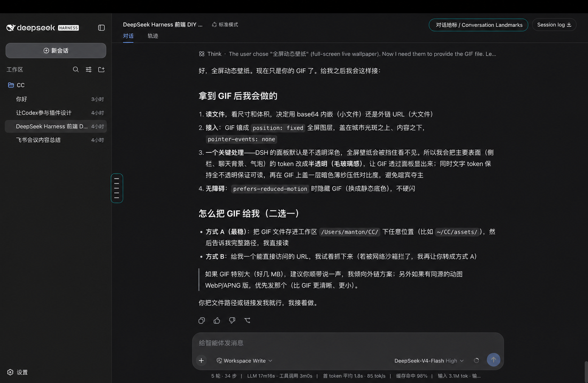Screen dimensions: 588x383
Task: Open settings via the gear icon
Action: coord(10,372)
